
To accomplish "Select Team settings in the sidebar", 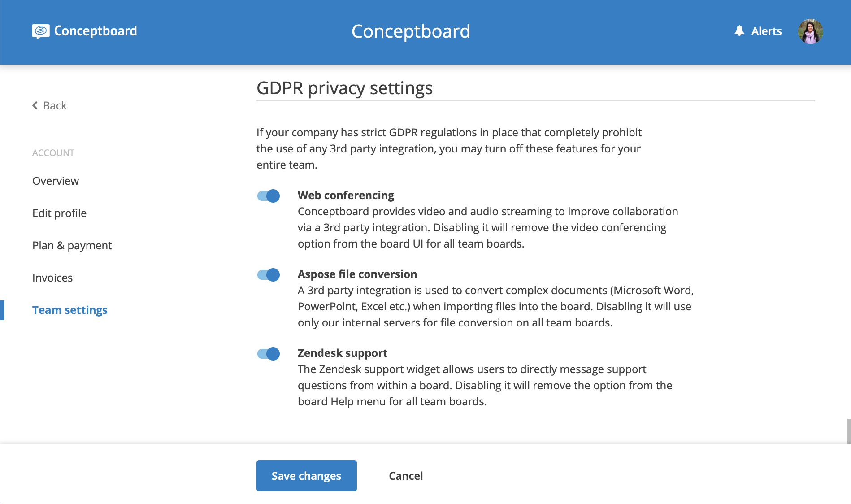I will [70, 310].
